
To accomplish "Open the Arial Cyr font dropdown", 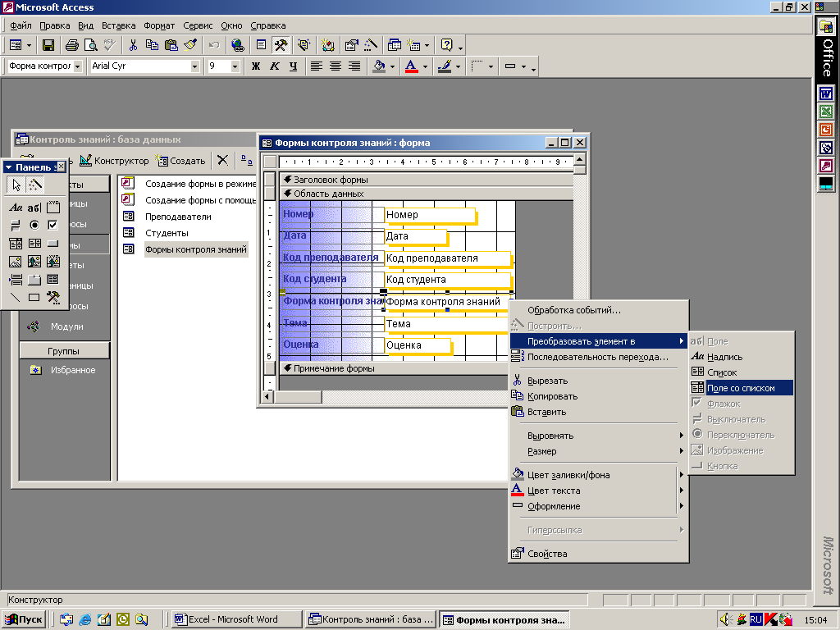I will (x=195, y=66).
